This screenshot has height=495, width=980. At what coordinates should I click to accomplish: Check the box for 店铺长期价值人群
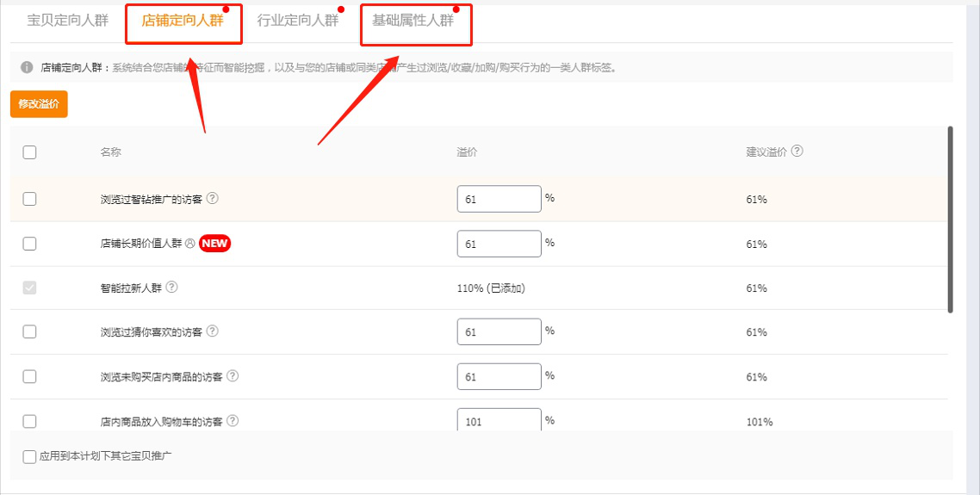(x=30, y=244)
